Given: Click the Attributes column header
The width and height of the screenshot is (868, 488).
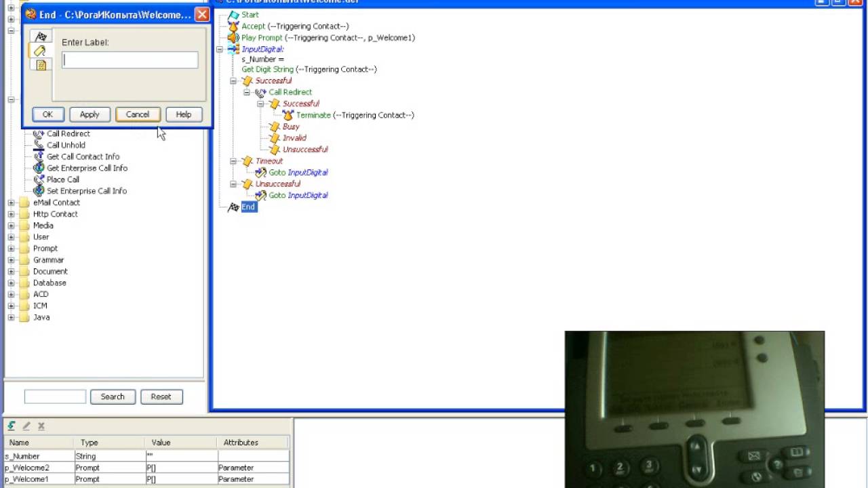Looking at the screenshot, I should 253,443.
